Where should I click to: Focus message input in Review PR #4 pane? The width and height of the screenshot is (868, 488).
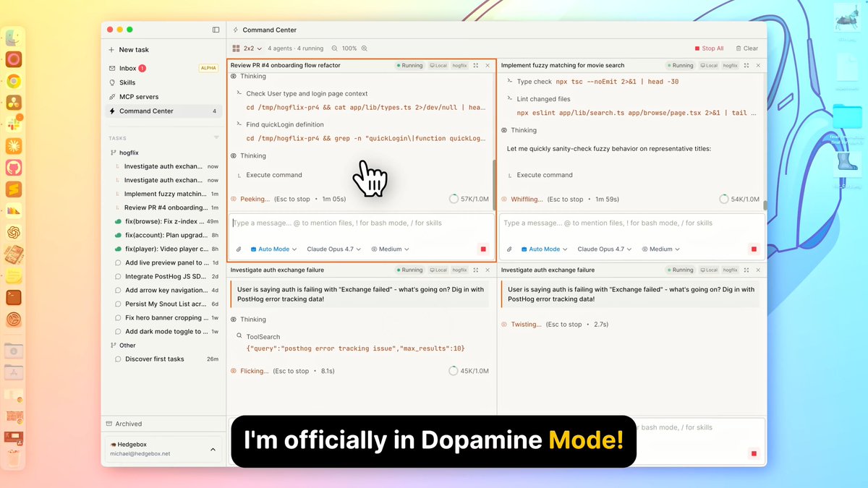[x=362, y=223]
